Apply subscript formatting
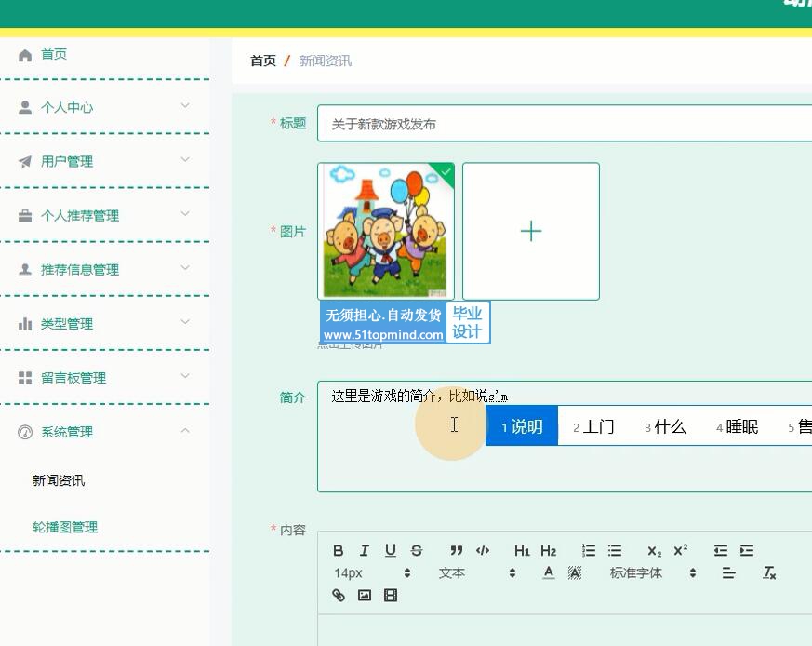The height and width of the screenshot is (646, 812). click(654, 551)
